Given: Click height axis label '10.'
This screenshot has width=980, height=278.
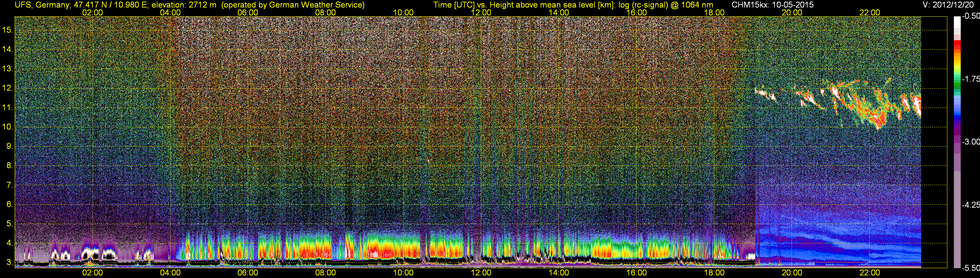Looking at the screenshot, I should tap(8, 127).
